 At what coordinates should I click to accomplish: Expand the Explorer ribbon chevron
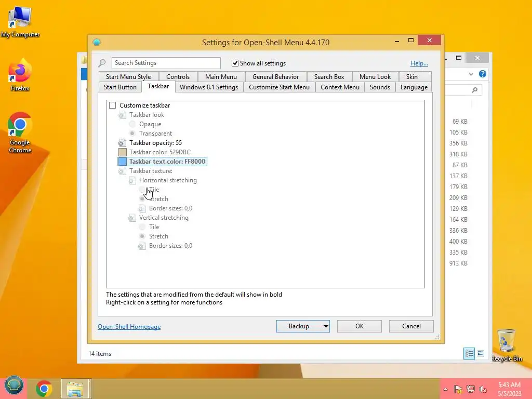coord(471,74)
